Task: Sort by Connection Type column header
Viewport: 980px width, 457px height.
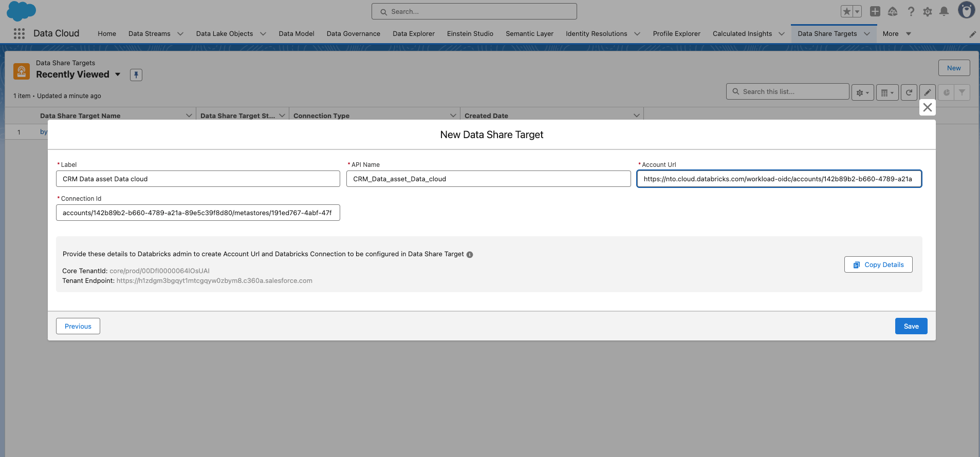Action: point(321,116)
